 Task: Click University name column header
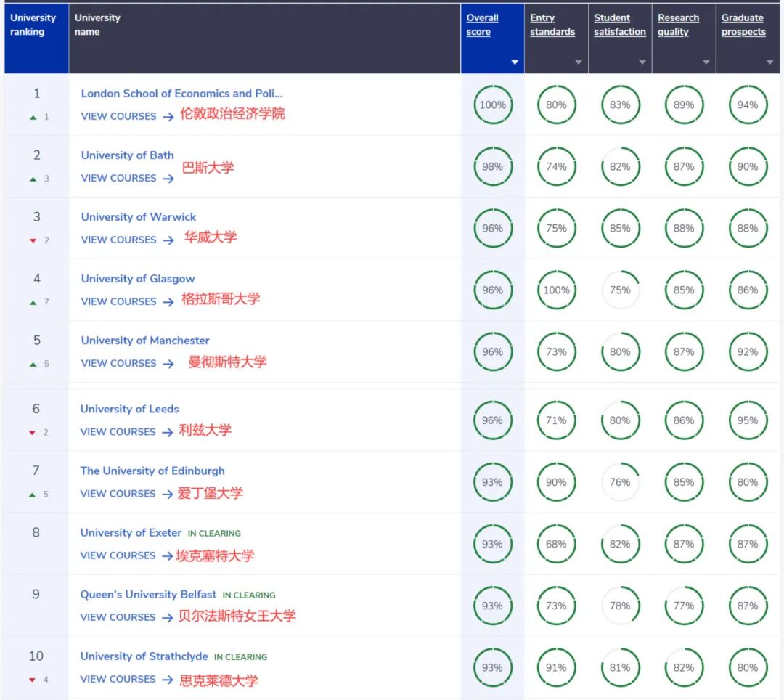click(264, 38)
